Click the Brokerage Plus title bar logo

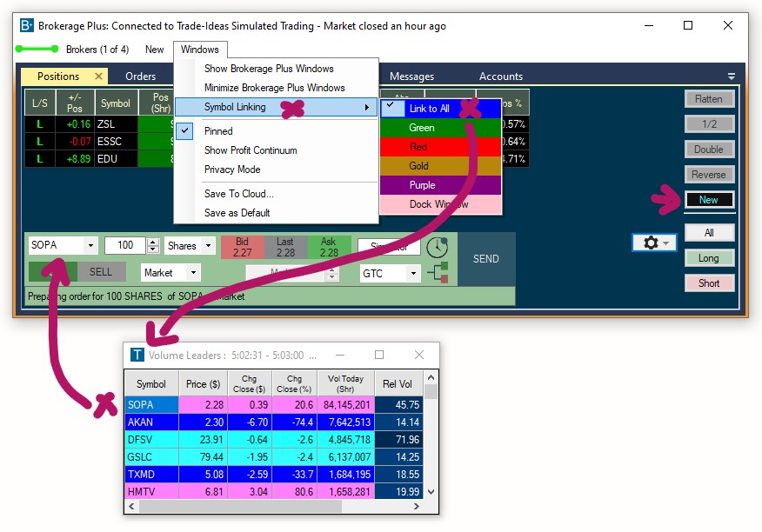tap(26, 26)
